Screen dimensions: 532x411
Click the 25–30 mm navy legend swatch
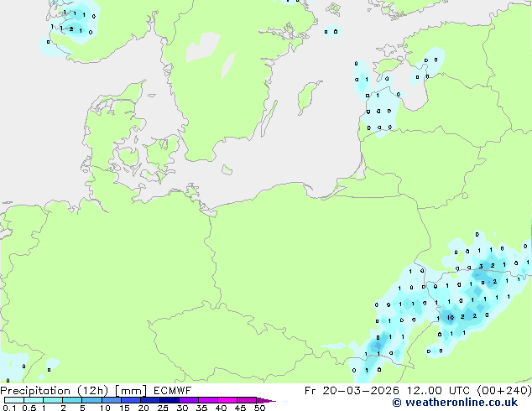point(170,400)
